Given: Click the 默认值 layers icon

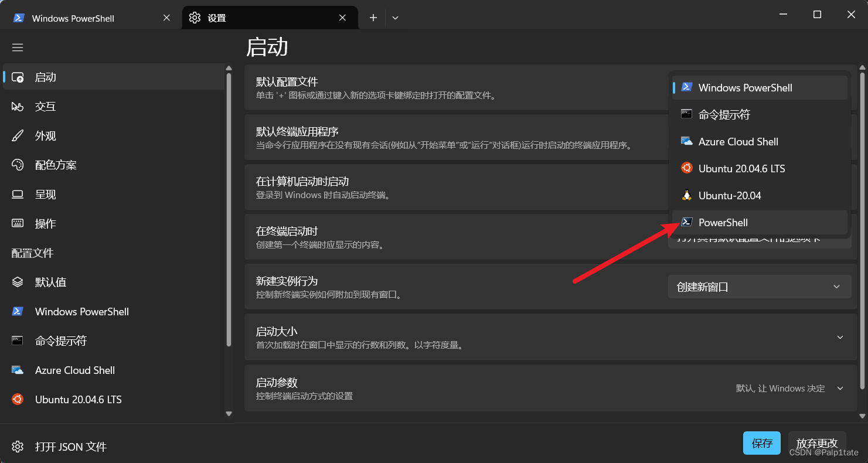Looking at the screenshot, I should click(x=18, y=282).
